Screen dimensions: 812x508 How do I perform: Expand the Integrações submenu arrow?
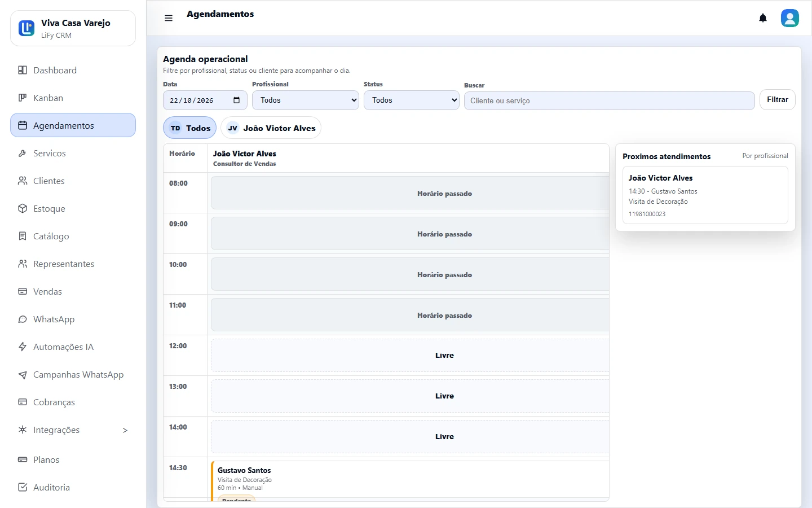pos(125,431)
